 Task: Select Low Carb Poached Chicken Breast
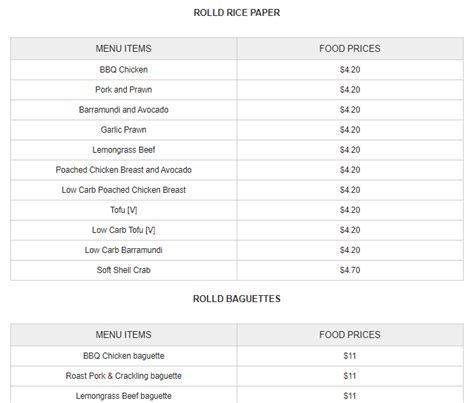[124, 190]
